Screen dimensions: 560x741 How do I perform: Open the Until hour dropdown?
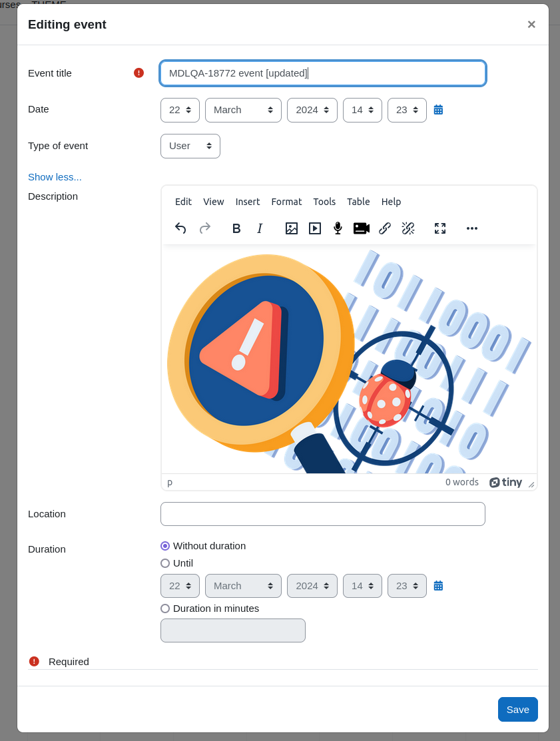coord(362,586)
